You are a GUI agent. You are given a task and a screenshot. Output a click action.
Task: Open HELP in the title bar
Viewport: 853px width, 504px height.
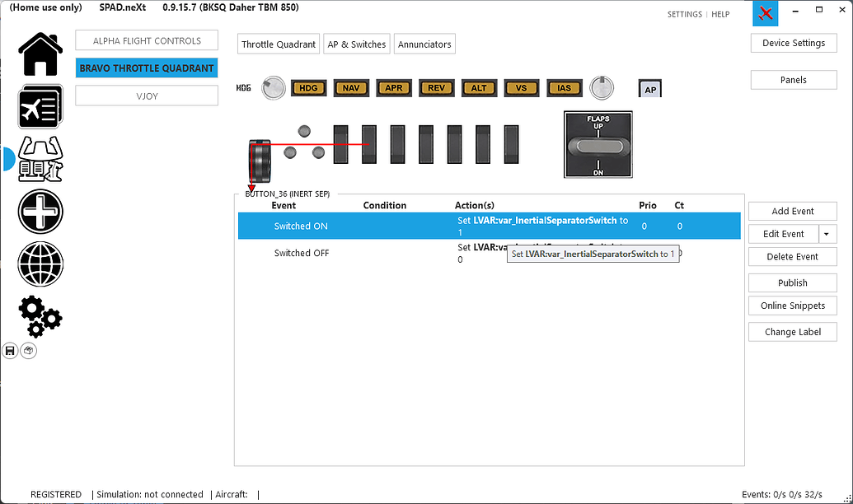(x=720, y=15)
